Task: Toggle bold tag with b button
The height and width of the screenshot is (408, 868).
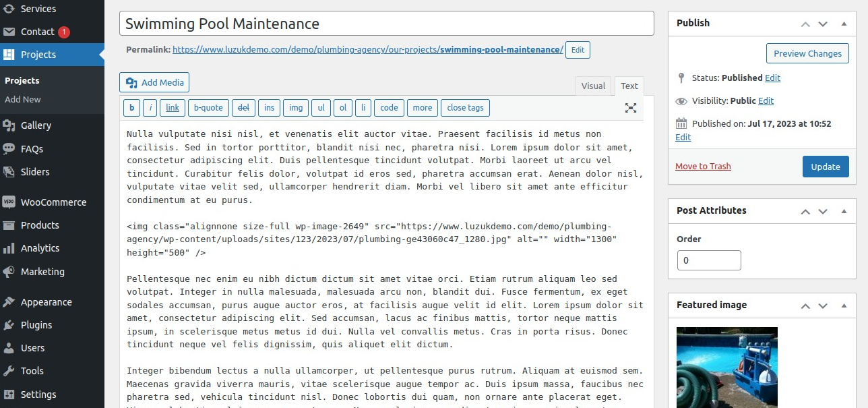Action: (131, 108)
